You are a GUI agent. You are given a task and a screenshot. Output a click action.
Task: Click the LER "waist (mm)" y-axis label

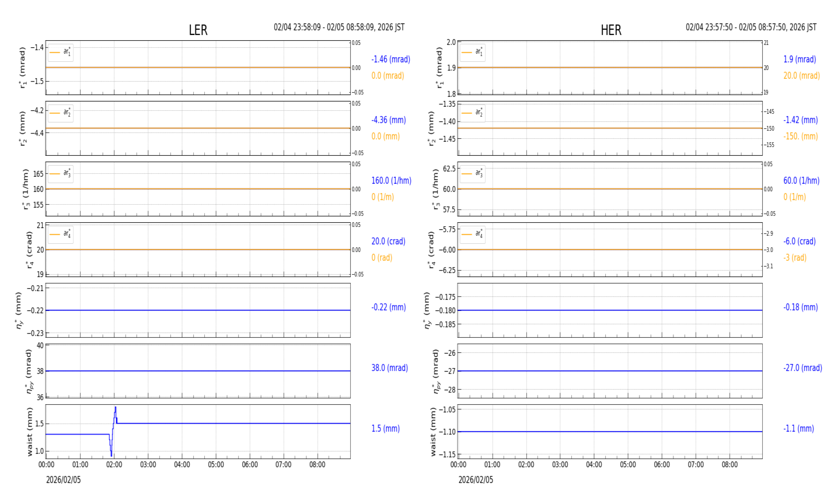tap(30, 432)
